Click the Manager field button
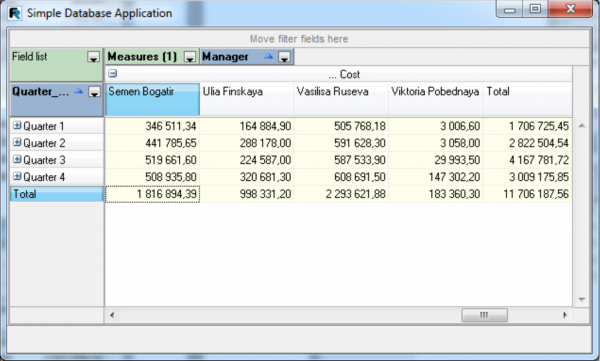The width and height of the screenshot is (600, 361). tap(247, 57)
